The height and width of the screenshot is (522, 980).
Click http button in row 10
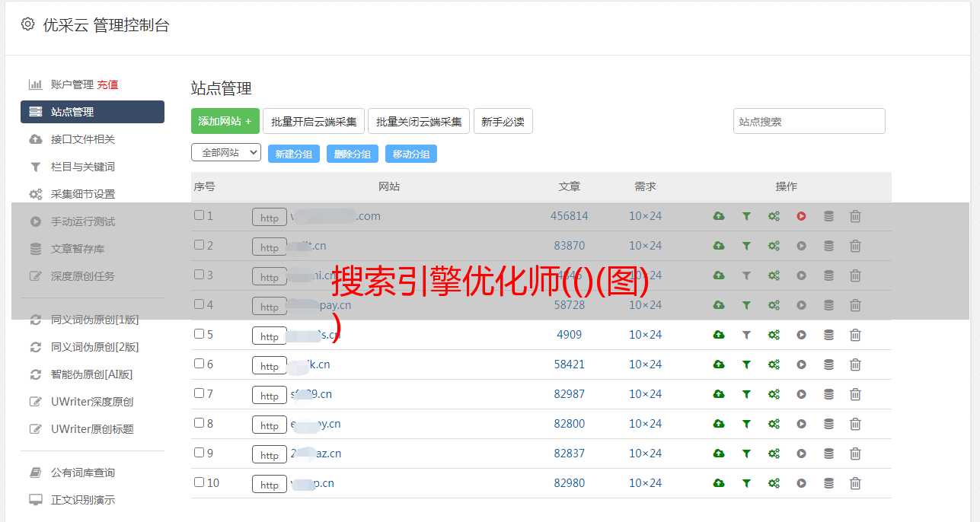point(270,485)
